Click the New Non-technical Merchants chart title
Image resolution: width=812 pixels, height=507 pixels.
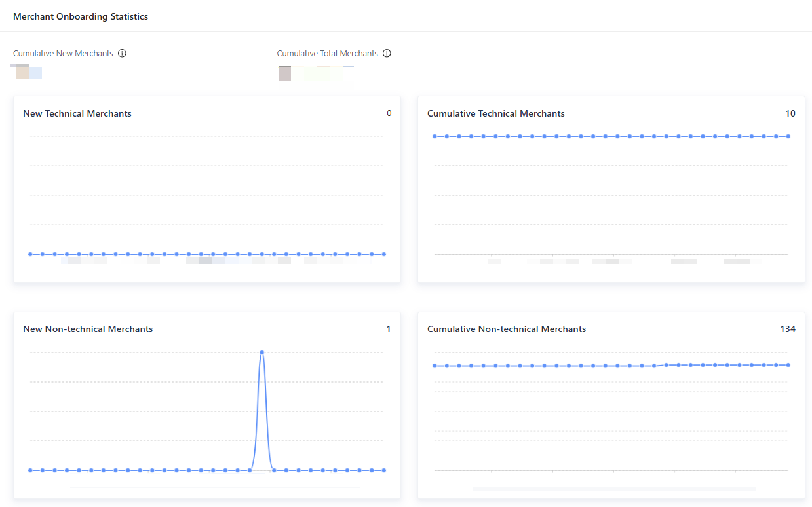(88, 329)
